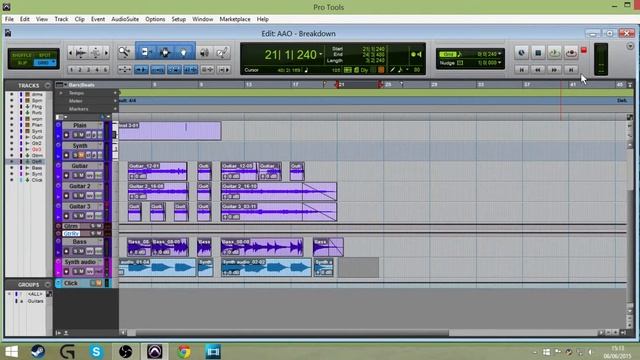The image size is (640, 360).
Task: Open Google Chrome from the taskbar
Action: tap(184, 351)
